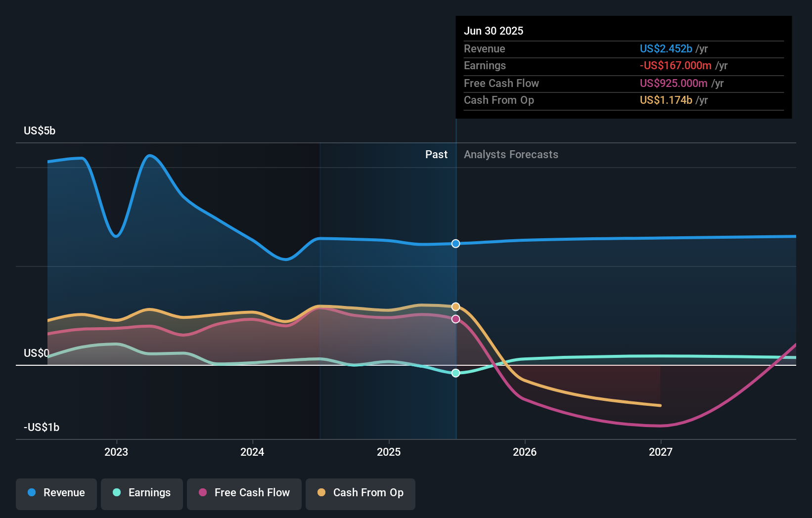Click the Cash From Op tooltip row label
This screenshot has height=518, width=812.
tap(499, 100)
